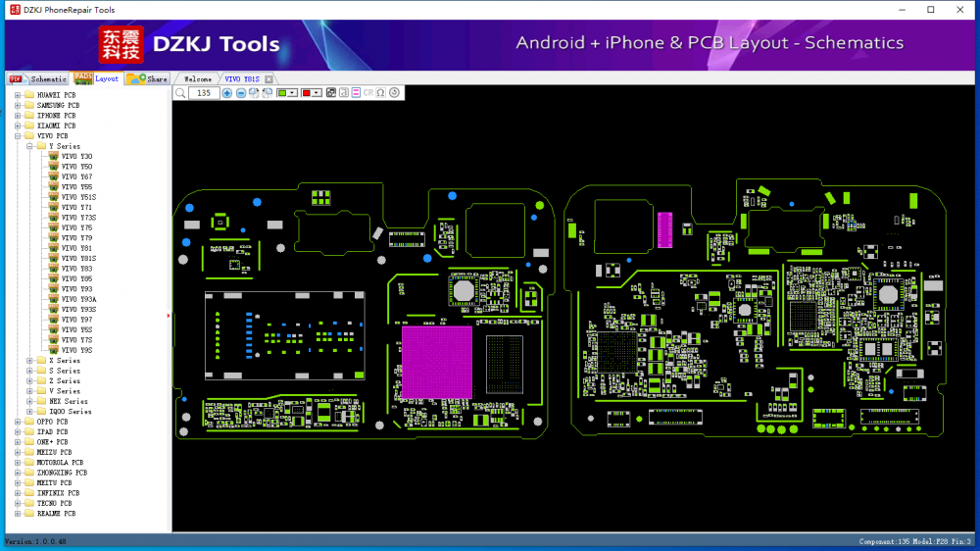Click the S Series folder label
Screen dimensions: 980x551
tap(65, 371)
